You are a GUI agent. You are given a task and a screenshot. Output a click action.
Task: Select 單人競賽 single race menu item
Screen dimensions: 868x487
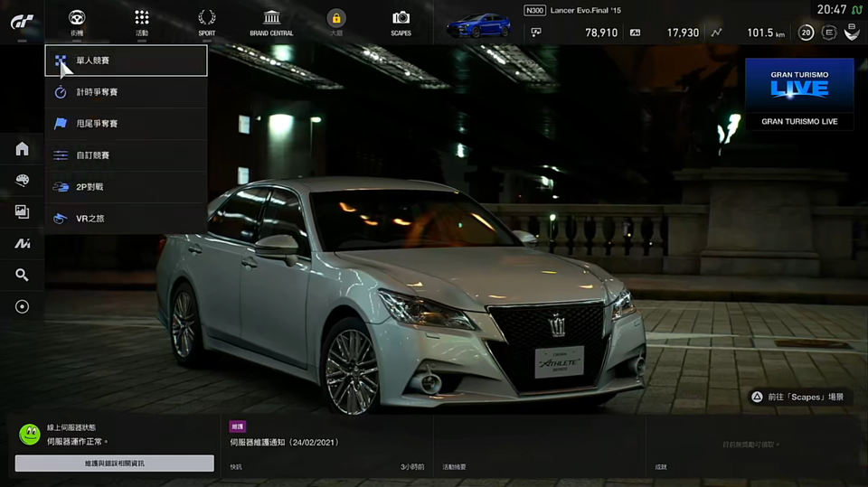[x=127, y=61]
